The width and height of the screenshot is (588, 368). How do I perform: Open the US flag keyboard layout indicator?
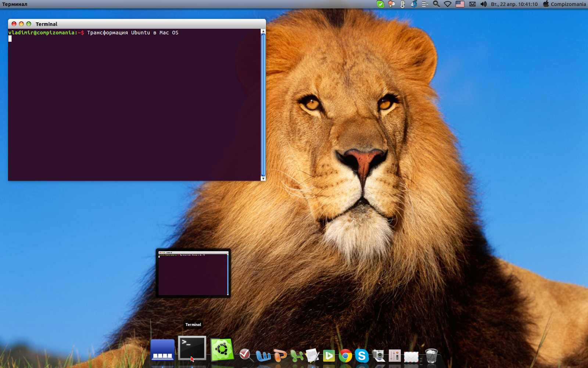click(x=460, y=4)
